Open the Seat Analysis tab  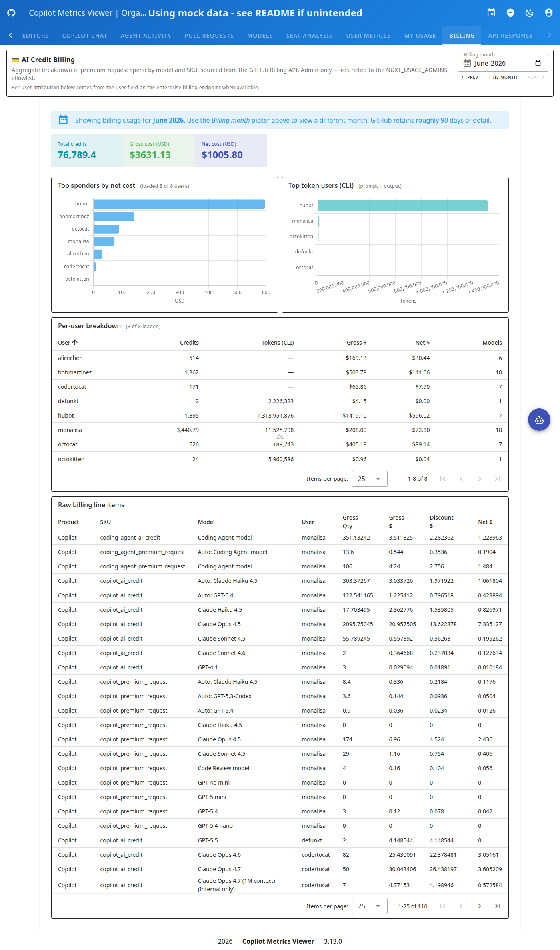309,36
